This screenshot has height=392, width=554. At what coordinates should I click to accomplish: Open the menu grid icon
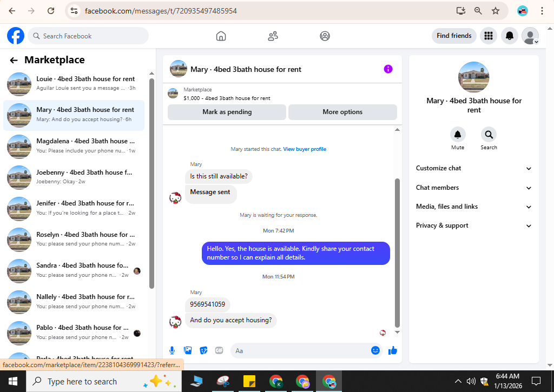point(489,36)
